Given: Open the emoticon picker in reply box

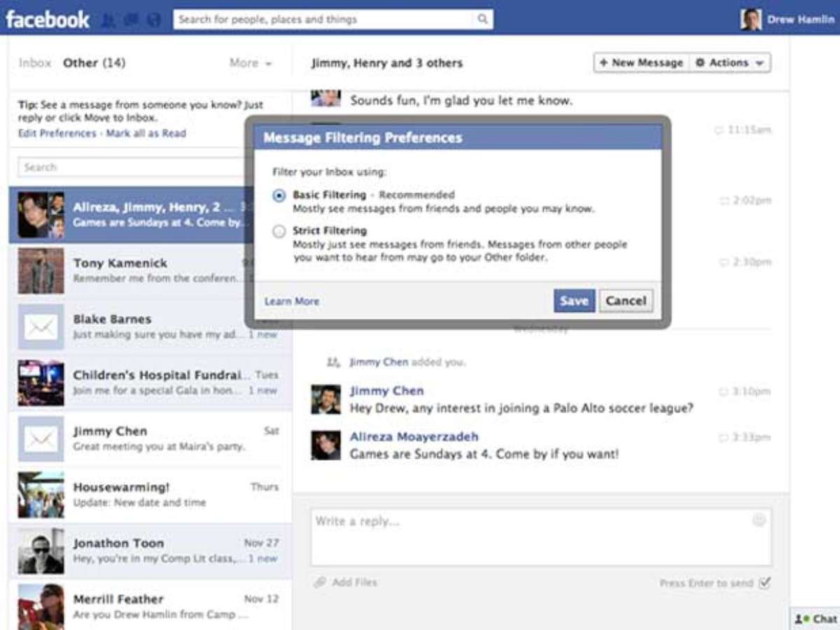Looking at the screenshot, I should (x=759, y=520).
